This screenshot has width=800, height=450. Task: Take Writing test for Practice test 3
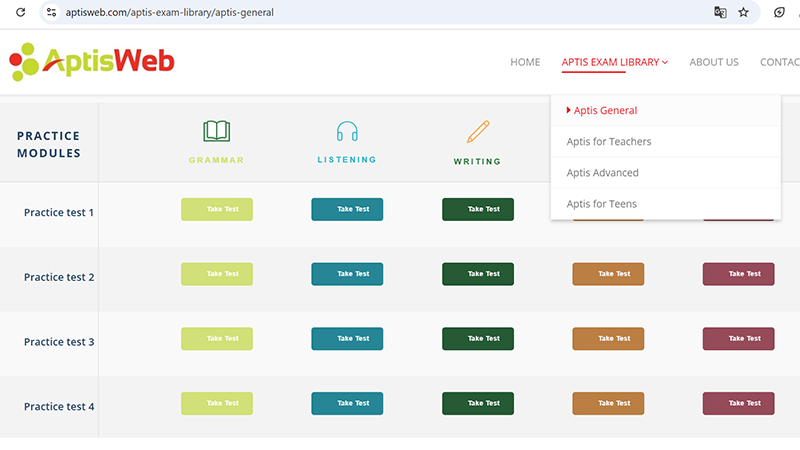tap(478, 339)
